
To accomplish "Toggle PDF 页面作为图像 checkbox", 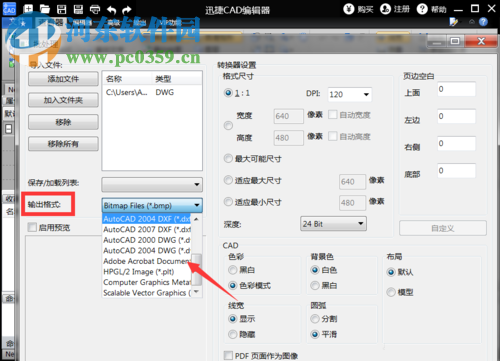I will pyautogui.click(x=228, y=355).
